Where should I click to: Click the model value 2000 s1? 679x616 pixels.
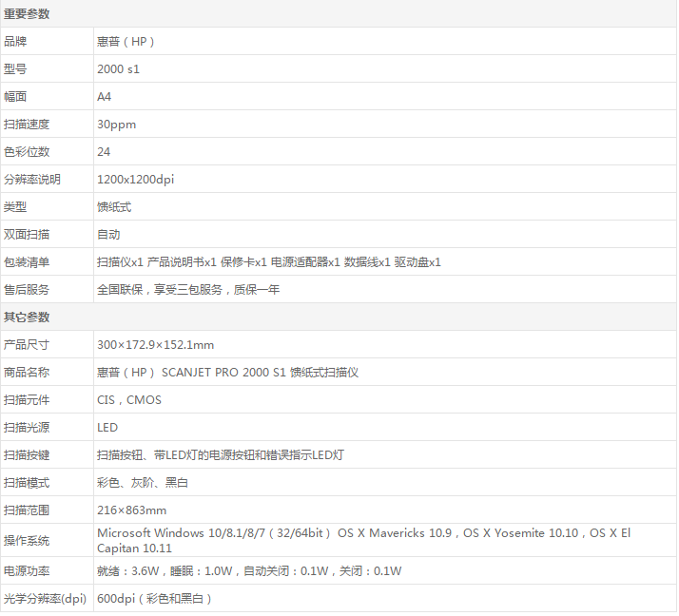118,69
